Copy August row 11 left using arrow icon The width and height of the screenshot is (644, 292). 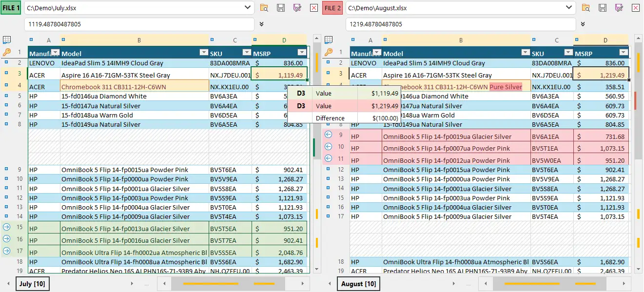point(329,158)
